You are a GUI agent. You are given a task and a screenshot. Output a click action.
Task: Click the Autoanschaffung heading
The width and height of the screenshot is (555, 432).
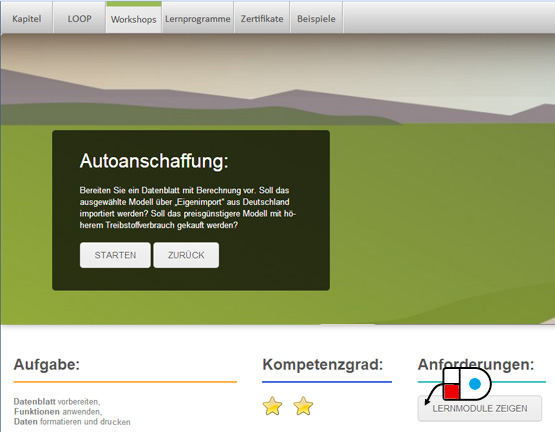[154, 161]
